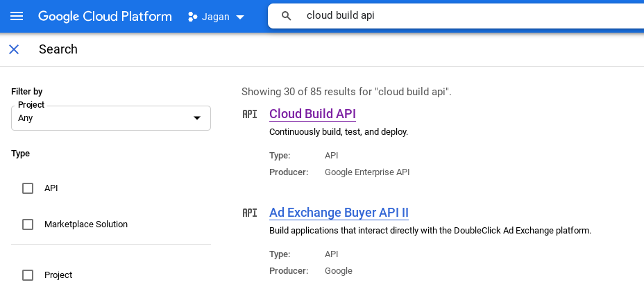Click the Google Cloud Platform logo
Screen dimensions: 644x303
click(x=105, y=16)
